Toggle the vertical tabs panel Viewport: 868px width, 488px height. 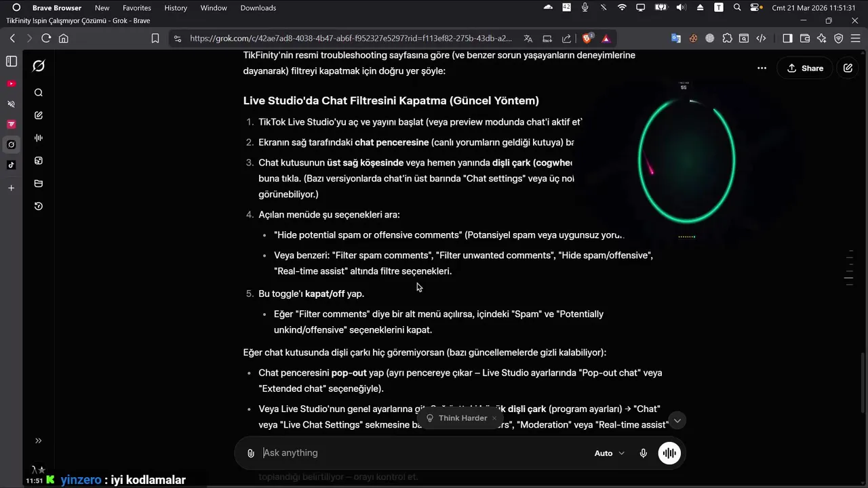pyautogui.click(x=11, y=62)
